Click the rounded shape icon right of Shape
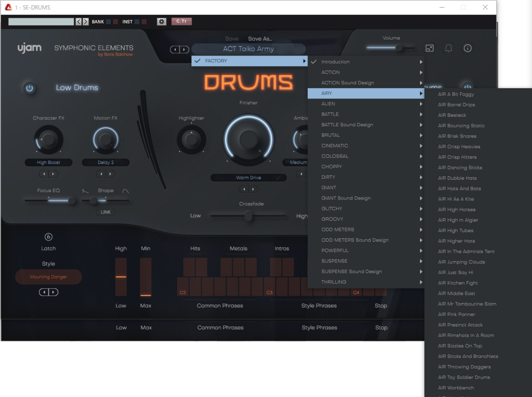The width and height of the screenshot is (532, 397). 126,191
